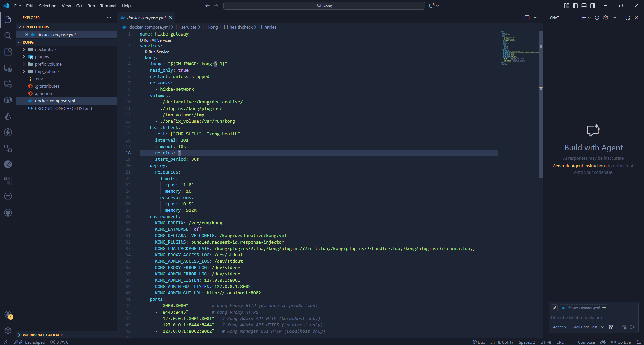
Task: Click Go Forward arrow in title bar
Action: [x=216, y=6]
